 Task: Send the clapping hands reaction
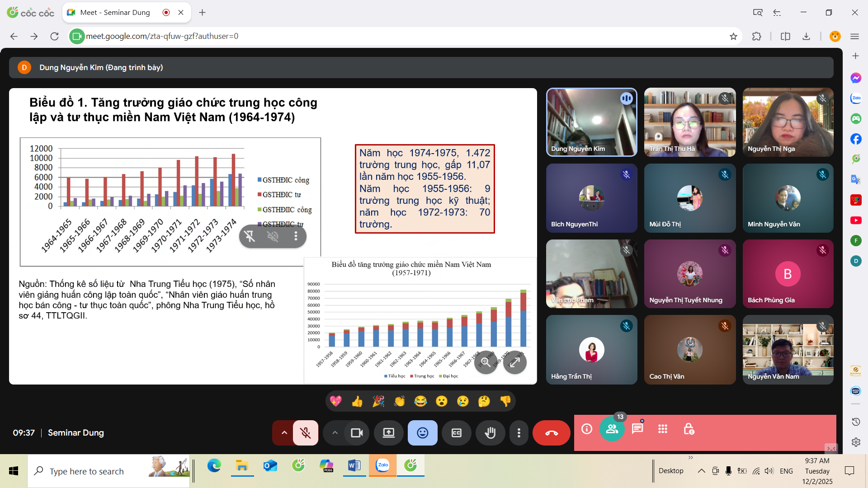pos(399,401)
